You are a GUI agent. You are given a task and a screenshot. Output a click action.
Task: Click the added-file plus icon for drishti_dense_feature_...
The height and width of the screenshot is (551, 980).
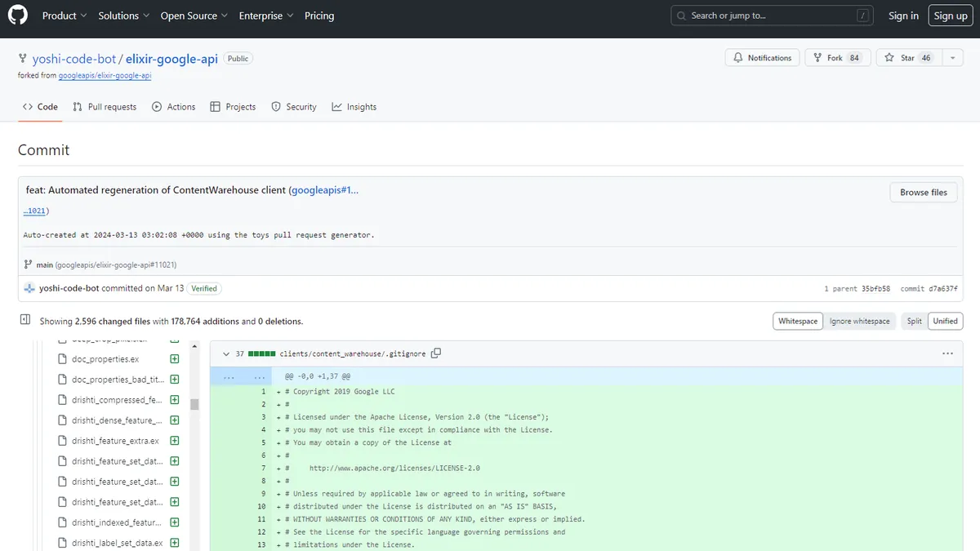coord(175,420)
